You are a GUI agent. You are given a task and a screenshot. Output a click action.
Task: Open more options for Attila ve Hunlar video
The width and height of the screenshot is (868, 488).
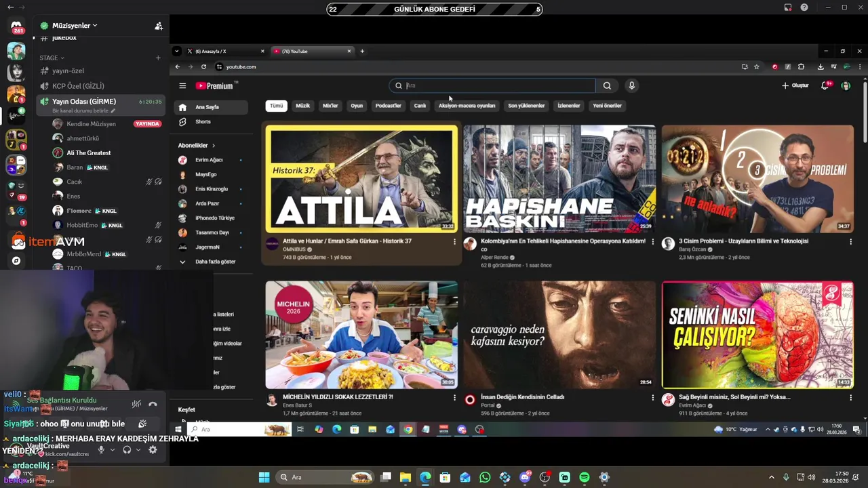click(454, 241)
